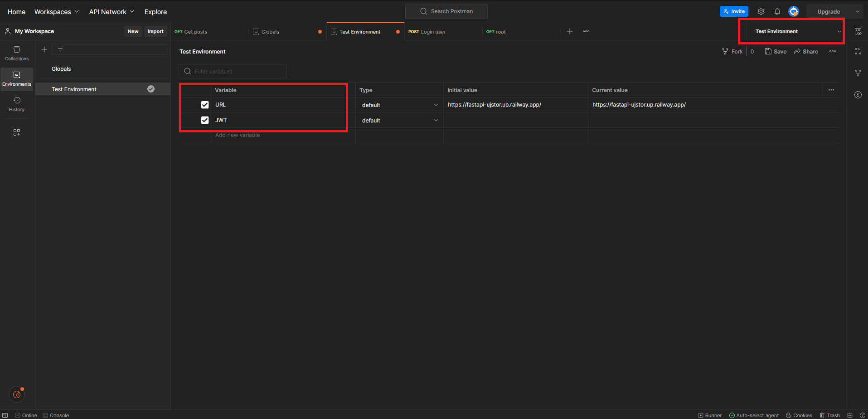868x419 pixels.
Task: Open the environment selector dropdown
Action: [791, 31]
